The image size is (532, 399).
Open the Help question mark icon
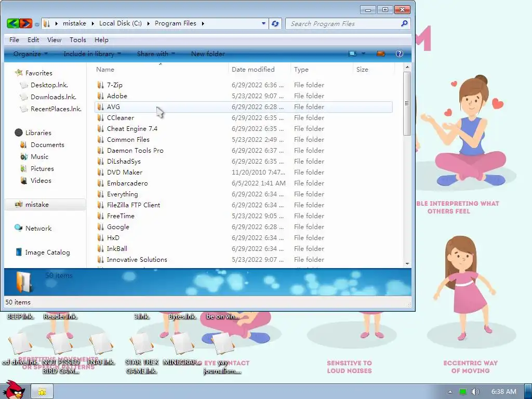pos(400,54)
